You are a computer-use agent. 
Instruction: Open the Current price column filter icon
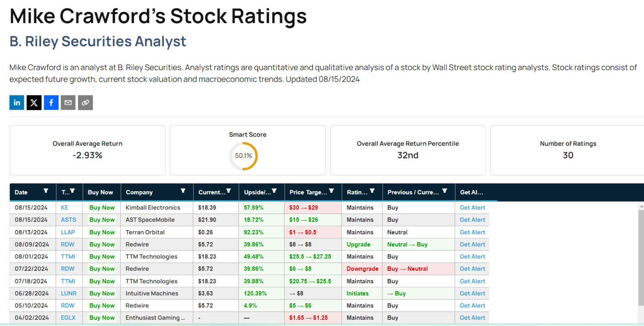tap(229, 191)
